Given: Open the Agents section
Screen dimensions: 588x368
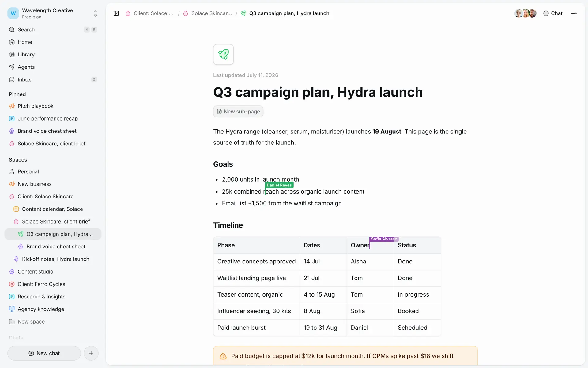Looking at the screenshot, I should 53,67.
